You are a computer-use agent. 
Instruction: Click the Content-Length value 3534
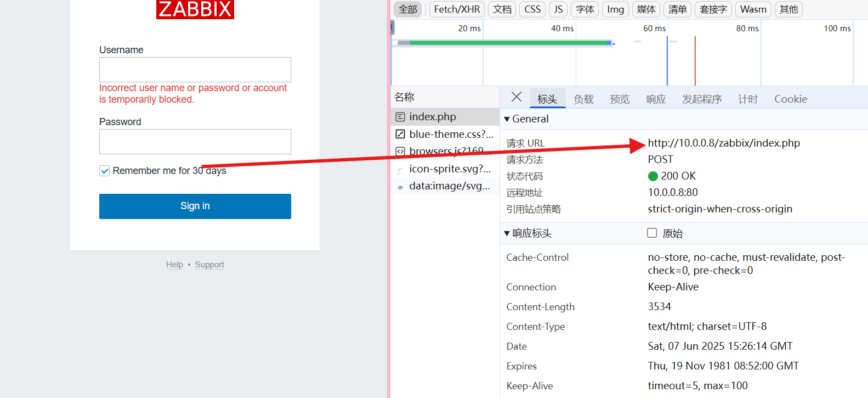(660, 307)
